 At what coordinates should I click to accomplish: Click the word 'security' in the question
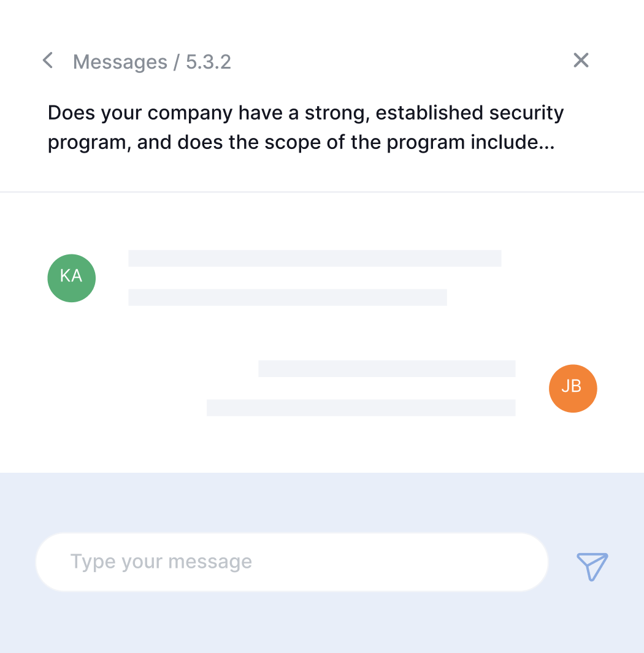[x=526, y=113]
